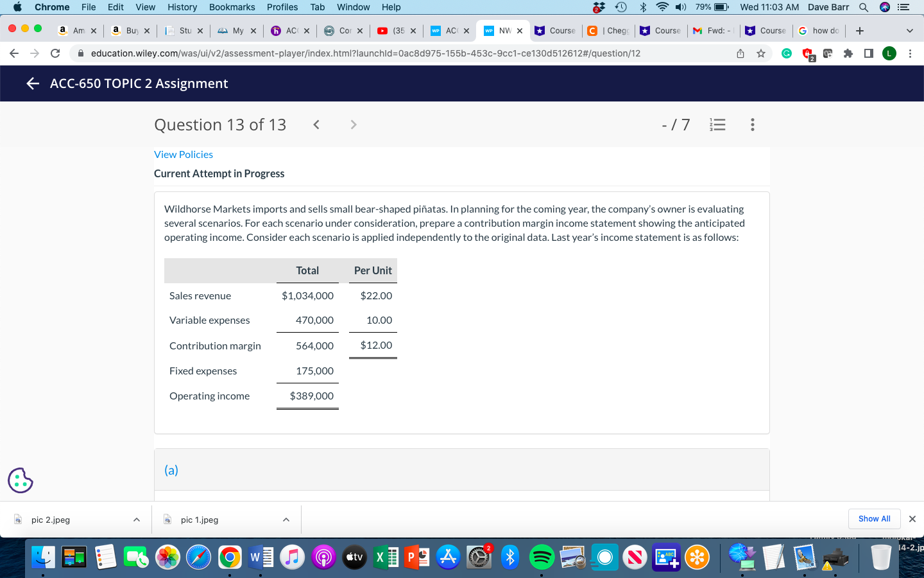Expand the pic 2.jpeg download chevron
The width and height of the screenshot is (924, 578).
point(135,520)
